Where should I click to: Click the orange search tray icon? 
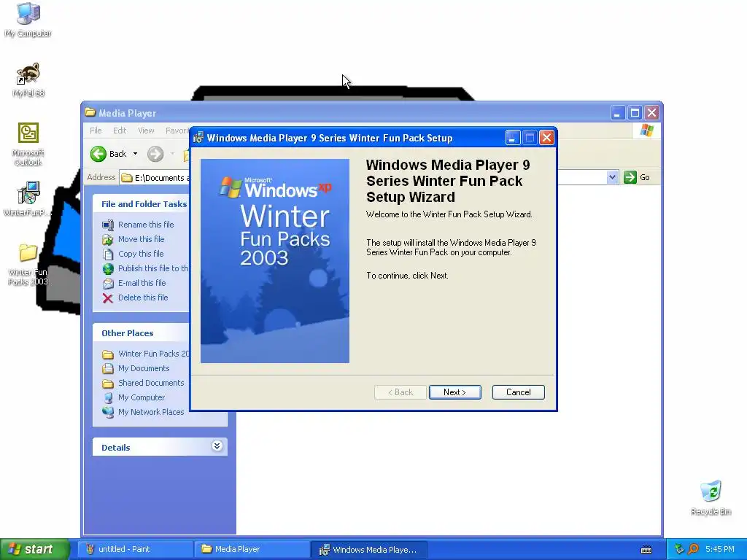(x=693, y=549)
